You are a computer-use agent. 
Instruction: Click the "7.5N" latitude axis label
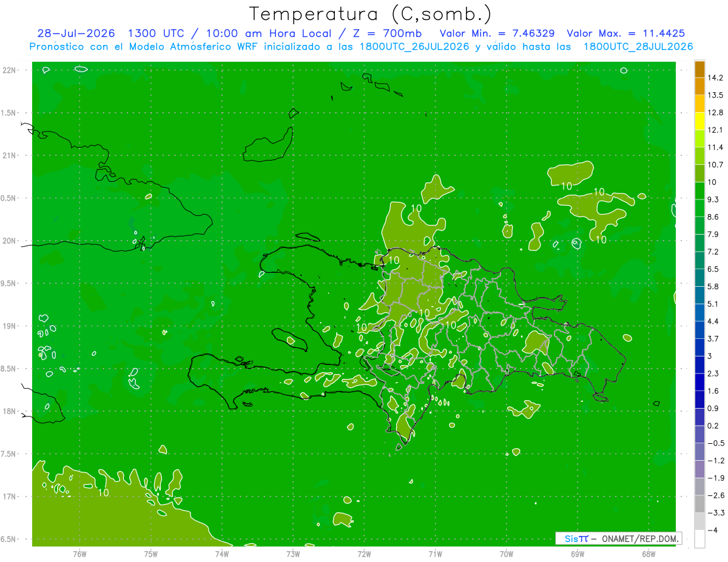pos(8,454)
